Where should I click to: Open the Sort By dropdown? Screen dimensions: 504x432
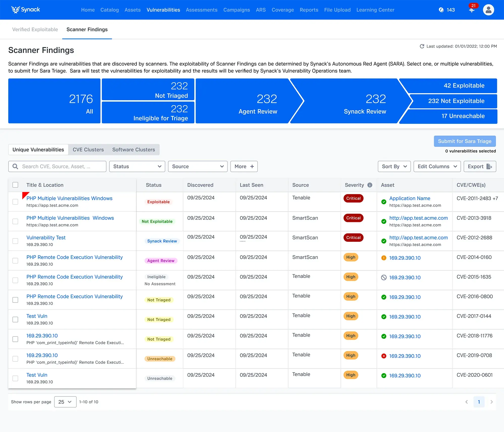click(x=394, y=166)
